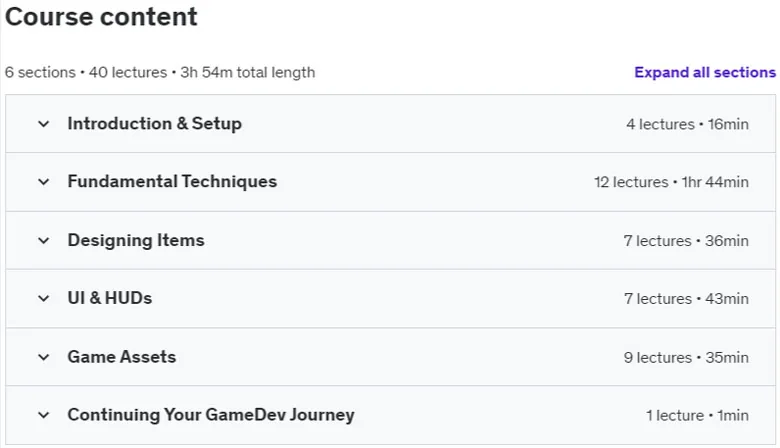Click the 4 lectures 16min label
Image resolution: width=780 pixels, height=448 pixels.
[x=687, y=124]
